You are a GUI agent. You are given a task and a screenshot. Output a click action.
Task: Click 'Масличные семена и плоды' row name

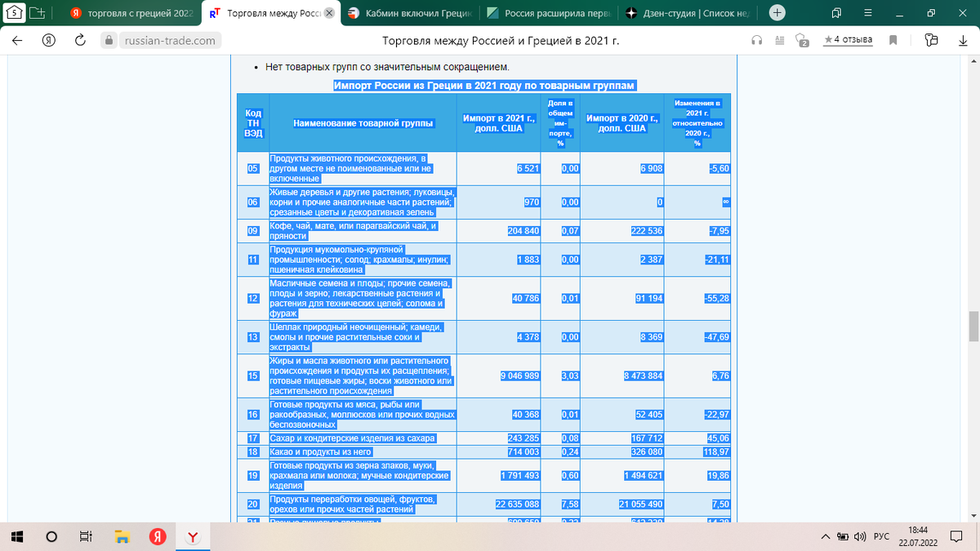pos(361,298)
